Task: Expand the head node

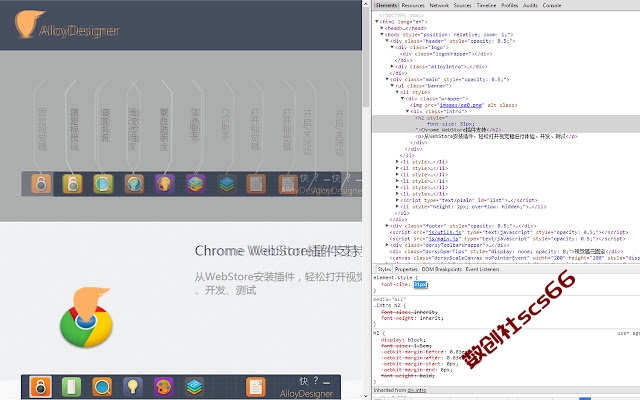Action: pos(382,28)
